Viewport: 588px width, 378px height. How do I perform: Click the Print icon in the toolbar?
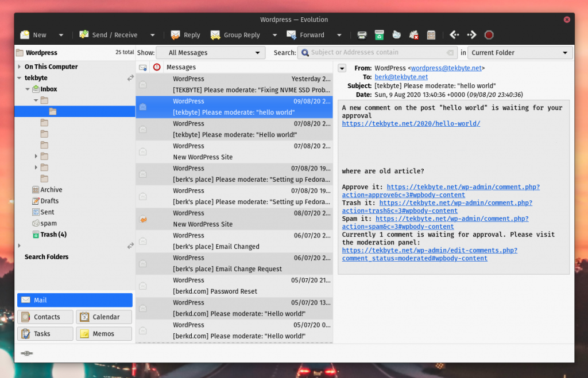(x=362, y=35)
